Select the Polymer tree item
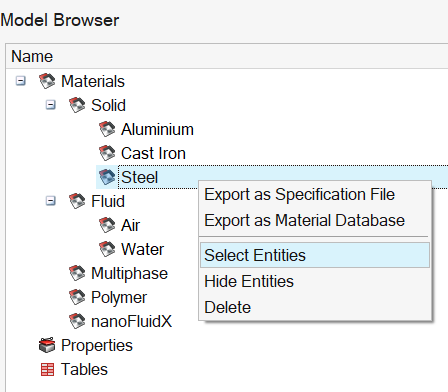The height and width of the screenshot is (392, 448). click(x=119, y=297)
